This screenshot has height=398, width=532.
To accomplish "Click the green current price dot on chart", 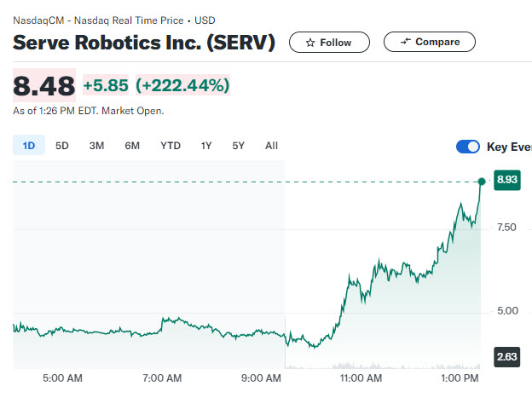I will click(482, 182).
